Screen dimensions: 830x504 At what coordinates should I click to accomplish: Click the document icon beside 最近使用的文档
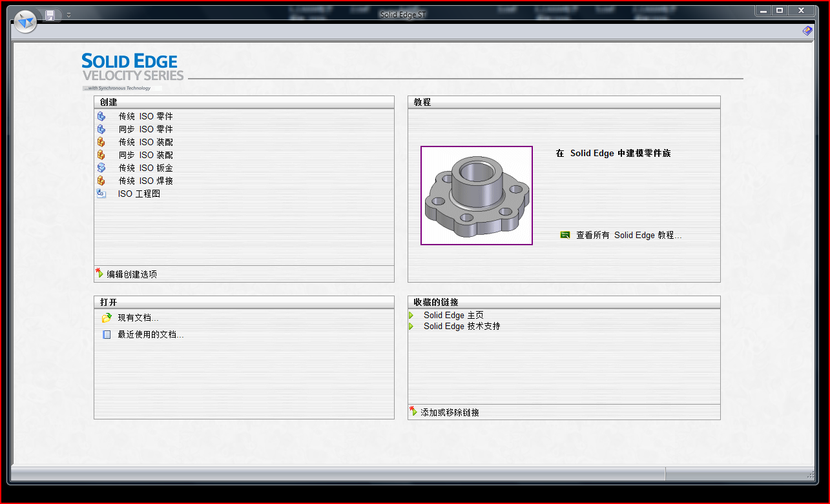pos(107,335)
